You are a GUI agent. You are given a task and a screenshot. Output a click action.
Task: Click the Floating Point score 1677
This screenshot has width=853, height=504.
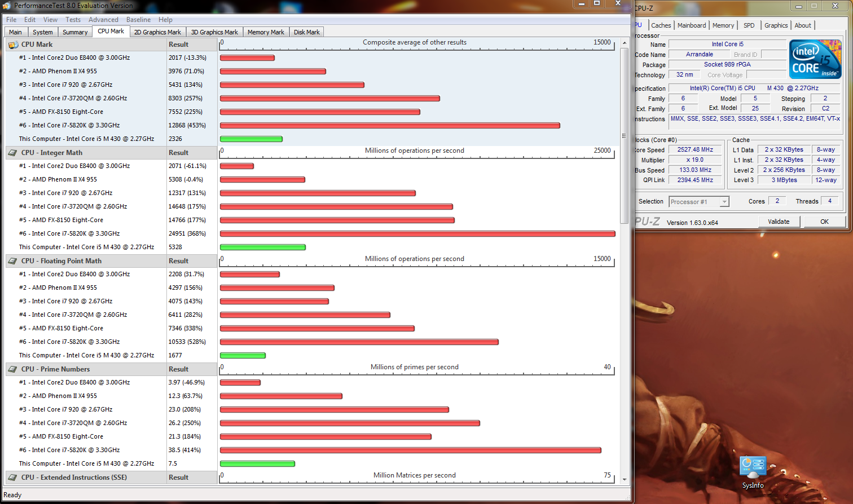click(175, 355)
